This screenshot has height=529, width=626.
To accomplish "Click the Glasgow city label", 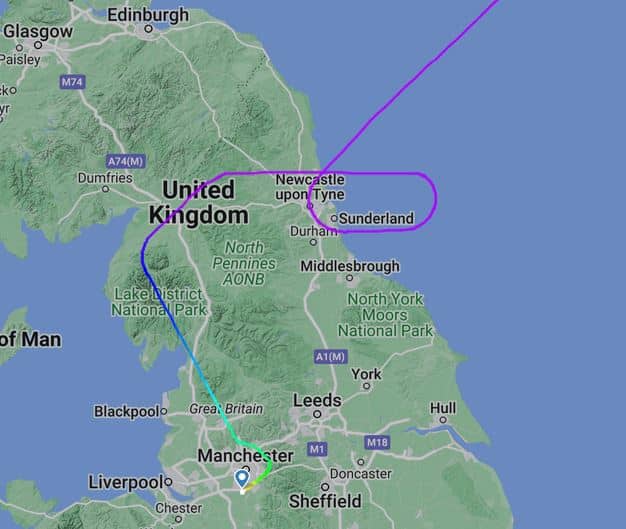I will point(38,31).
